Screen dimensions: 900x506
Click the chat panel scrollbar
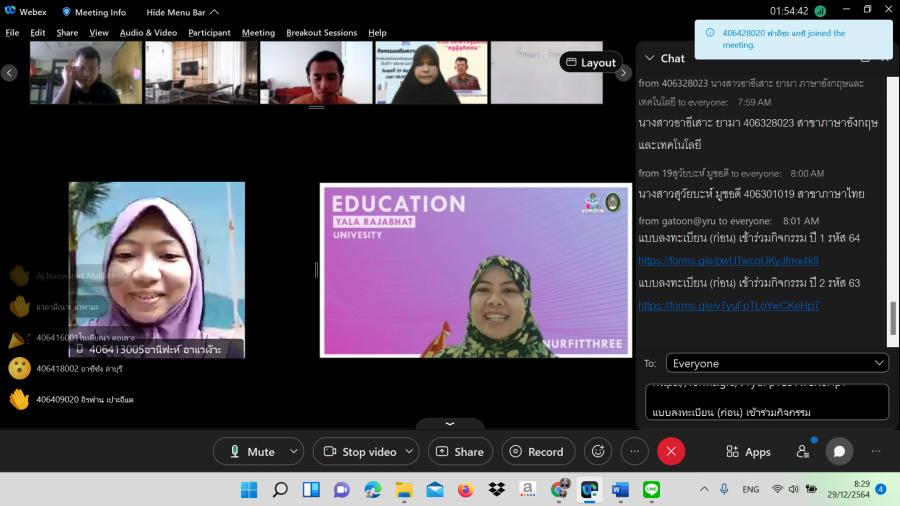(x=893, y=318)
